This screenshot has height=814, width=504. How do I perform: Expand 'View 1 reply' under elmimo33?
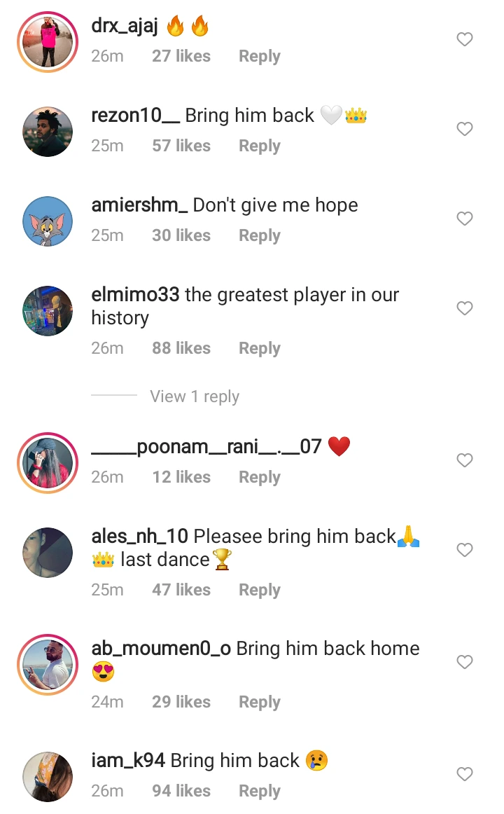point(195,396)
